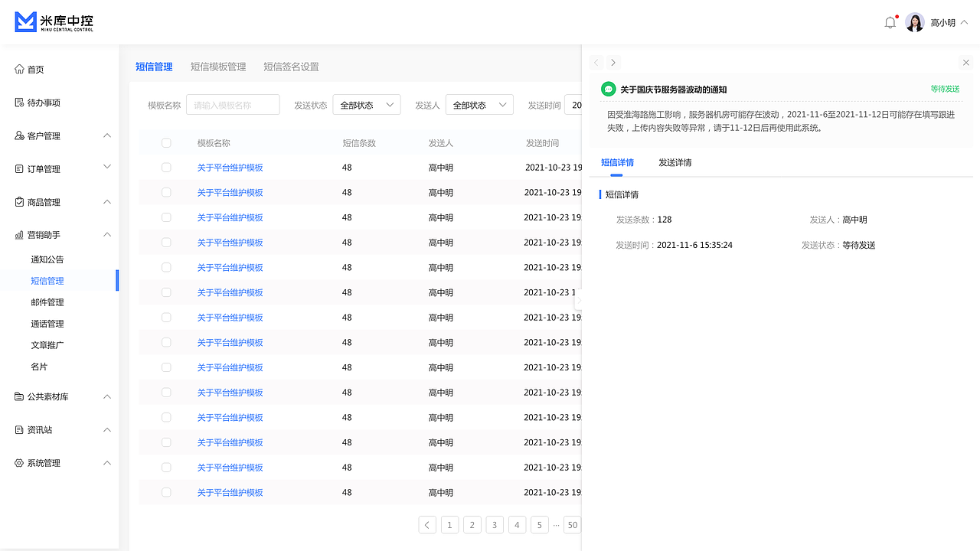
Task: Select the 发送详情 tab in panel
Action: 675,162
